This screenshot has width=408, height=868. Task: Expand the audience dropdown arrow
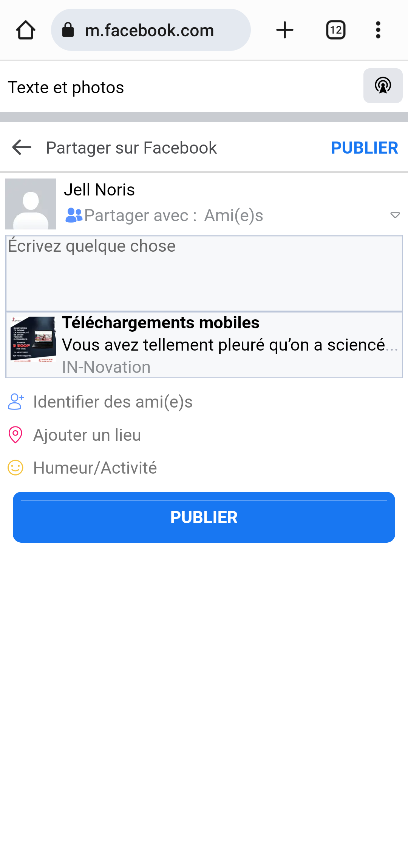click(395, 215)
